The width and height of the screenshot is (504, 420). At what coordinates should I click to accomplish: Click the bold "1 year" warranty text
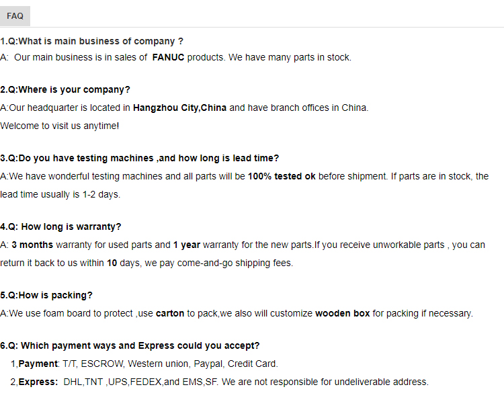186,245
